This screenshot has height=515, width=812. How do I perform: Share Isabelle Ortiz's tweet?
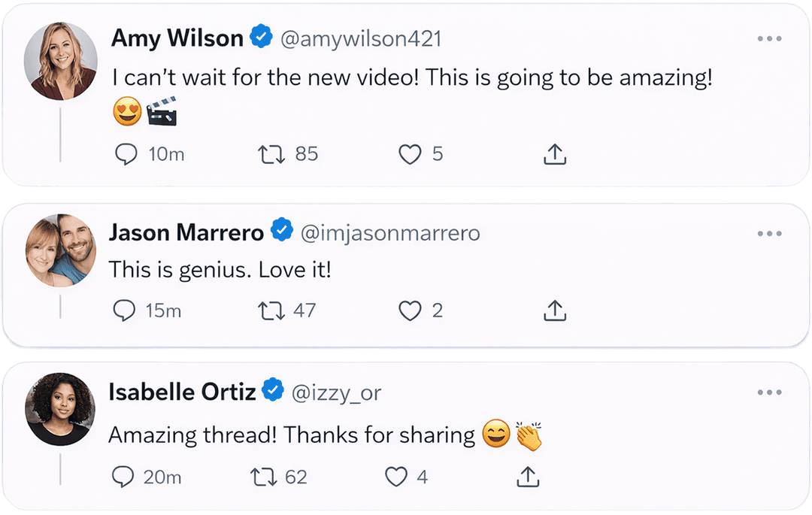[528, 477]
